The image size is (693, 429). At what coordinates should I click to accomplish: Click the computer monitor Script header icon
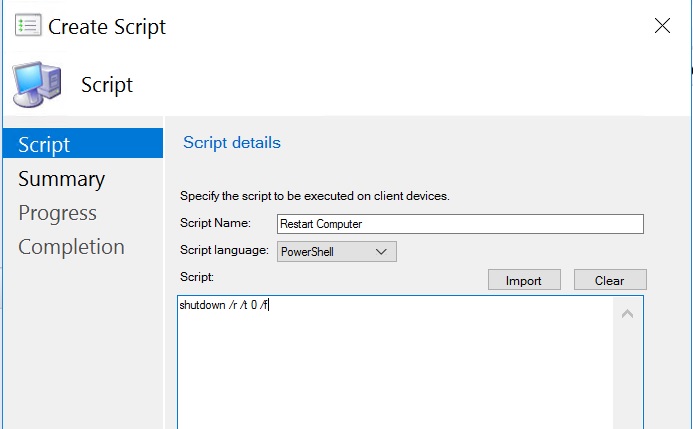point(37,84)
